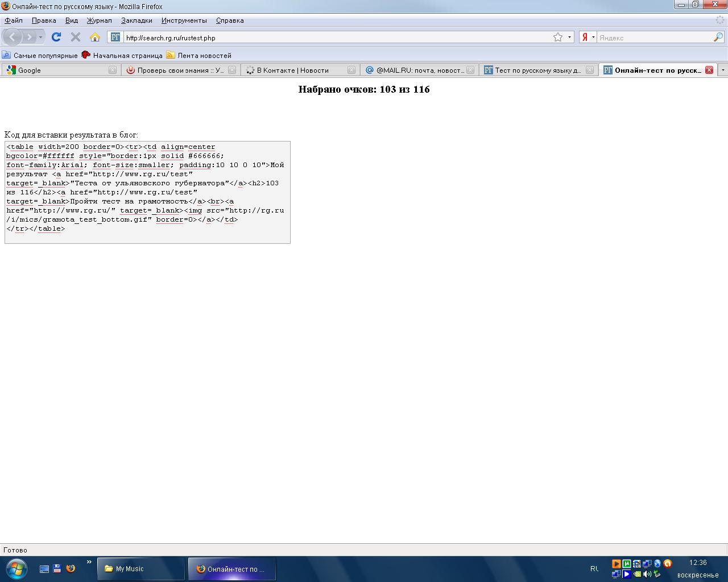
Task: Go forward with the Forward arrow button
Action: (29, 38)
